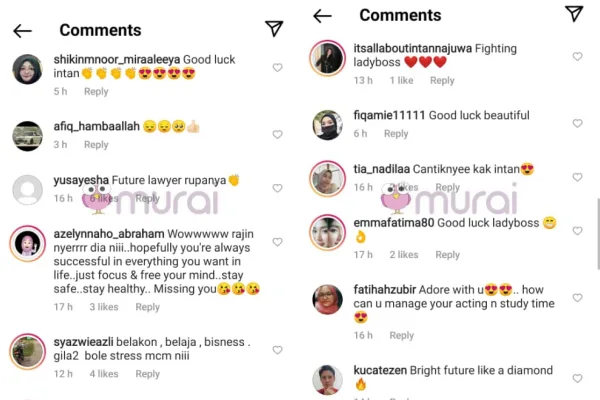600x400 pixels.
Task: Open tia_nadilaa's profile avatar
Action: click(x=328, y=179)
